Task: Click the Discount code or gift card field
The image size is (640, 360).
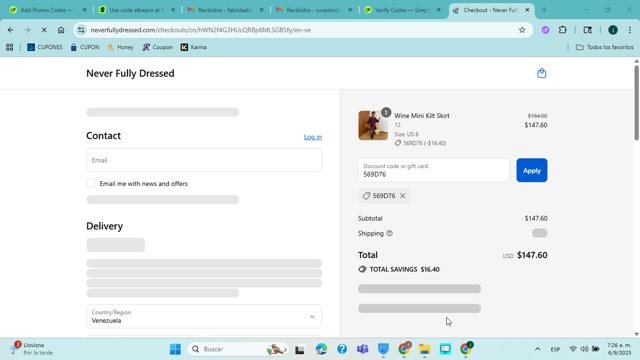Action: point(433,170)
